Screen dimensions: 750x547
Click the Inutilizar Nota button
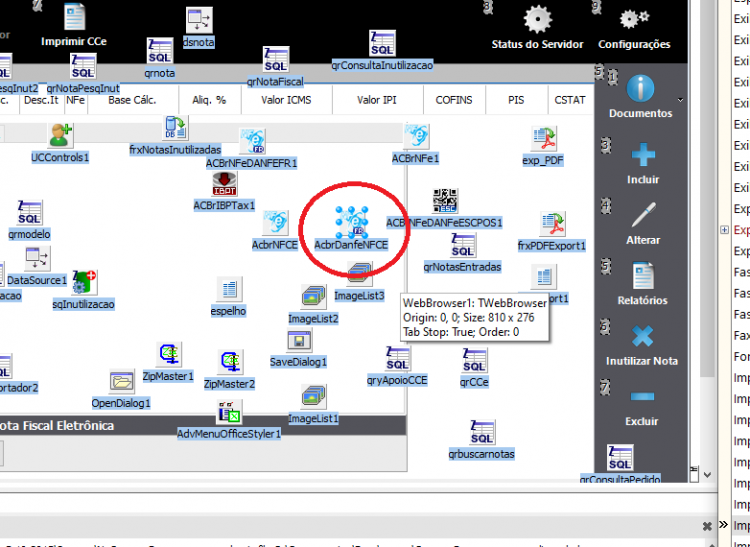(x=642, y=345)
